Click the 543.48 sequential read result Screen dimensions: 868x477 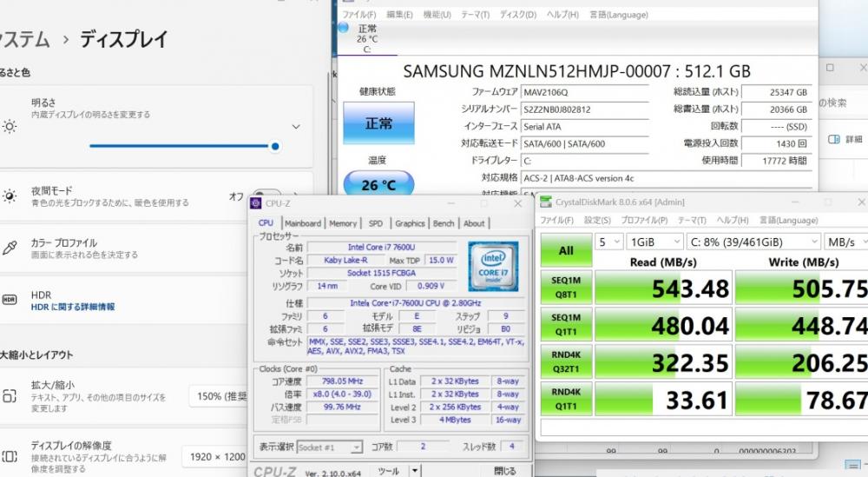pos(664,288)
